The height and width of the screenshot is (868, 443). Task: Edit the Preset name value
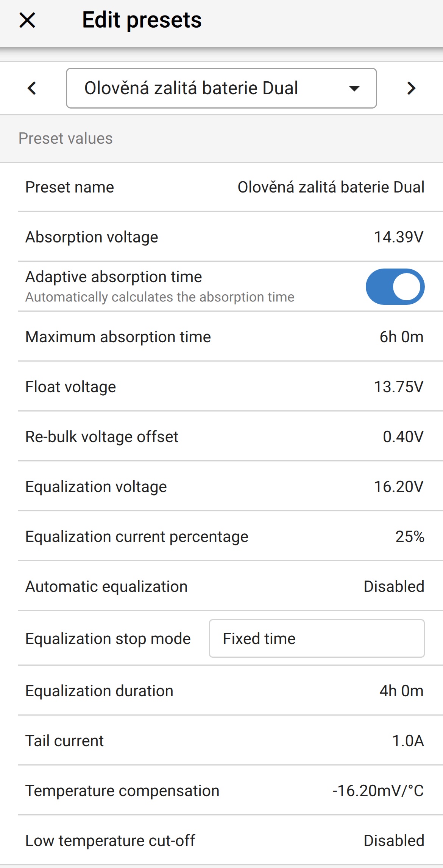(331, 187)
